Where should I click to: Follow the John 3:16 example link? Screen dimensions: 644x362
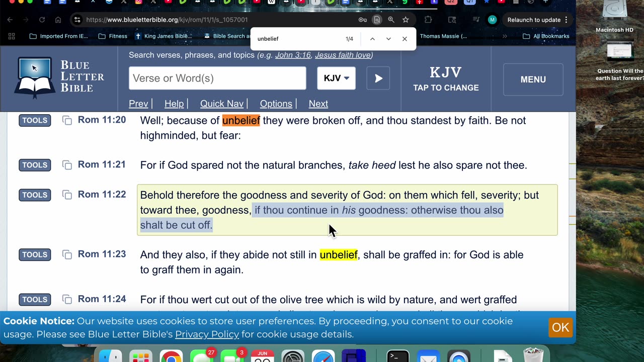[293, 55]
